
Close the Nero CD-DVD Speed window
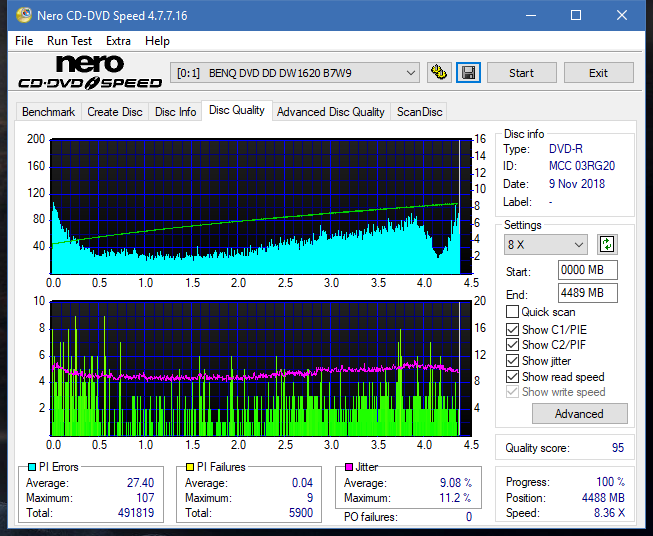click(622, 15)
